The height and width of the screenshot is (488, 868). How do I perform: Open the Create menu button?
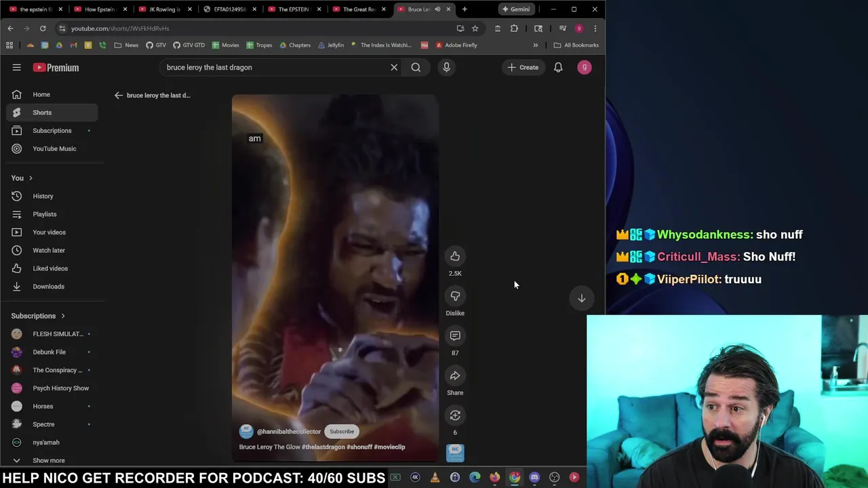coord(522,67)
